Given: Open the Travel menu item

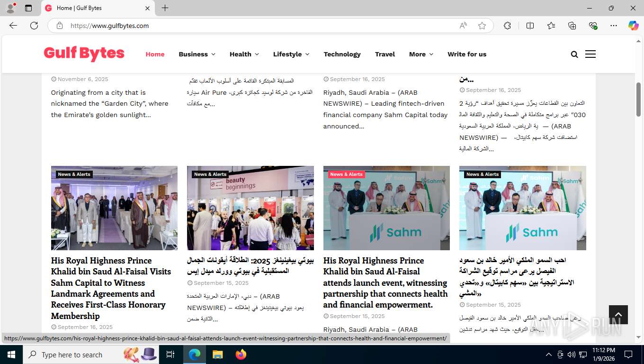Looking at the screenshot, I should (385, 55).
